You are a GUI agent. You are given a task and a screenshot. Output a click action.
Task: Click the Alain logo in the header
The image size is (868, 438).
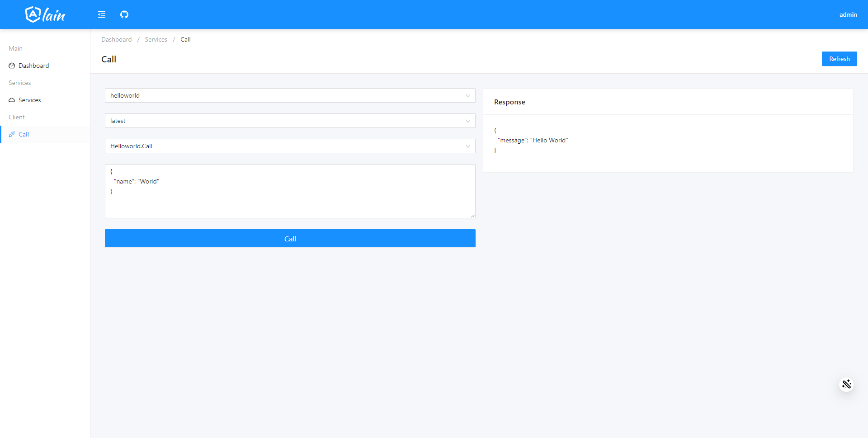(x=45, y=14)
